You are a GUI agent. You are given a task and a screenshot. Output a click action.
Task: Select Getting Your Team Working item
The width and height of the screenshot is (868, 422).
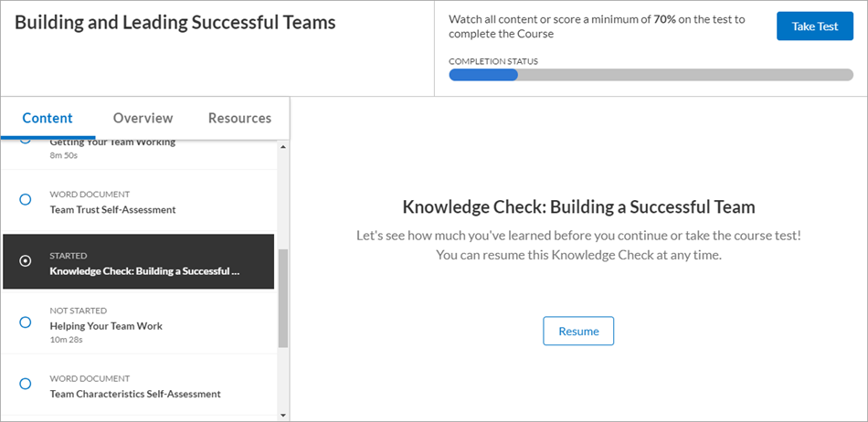(x=112, y=144)
